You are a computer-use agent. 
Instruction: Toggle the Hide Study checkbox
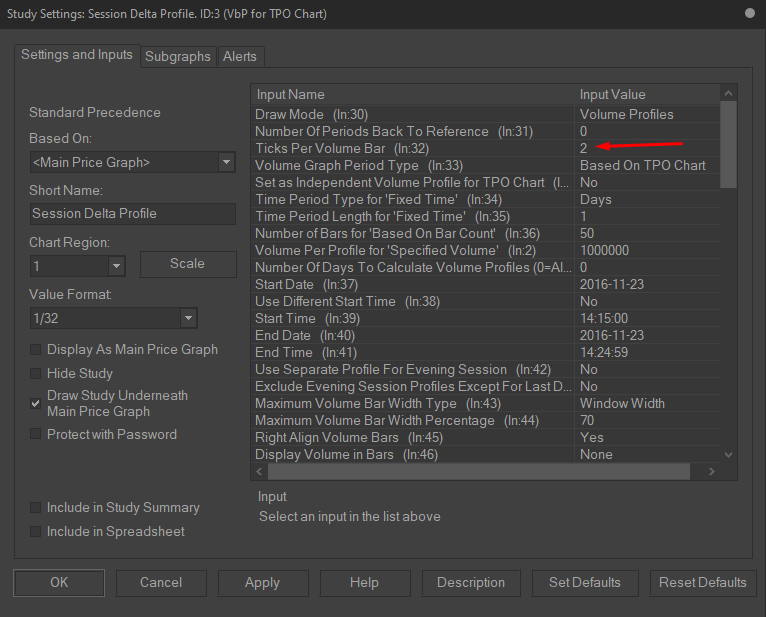click(x=35, y=374)
